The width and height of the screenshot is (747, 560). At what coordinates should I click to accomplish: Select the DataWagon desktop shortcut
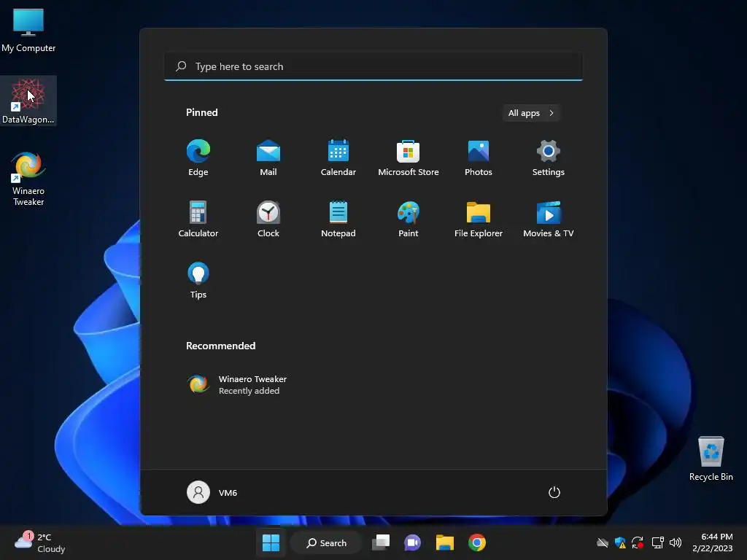click(28, 101)
